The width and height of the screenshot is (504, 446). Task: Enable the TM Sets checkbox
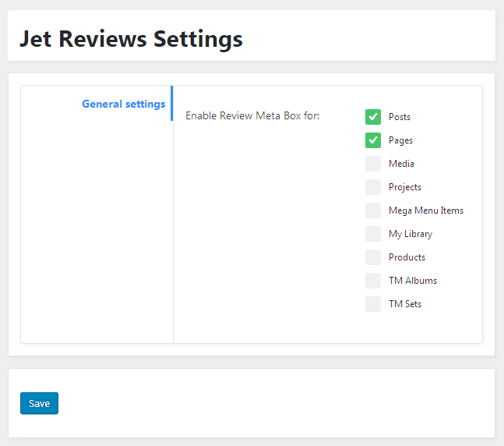(x=373, y=304)
